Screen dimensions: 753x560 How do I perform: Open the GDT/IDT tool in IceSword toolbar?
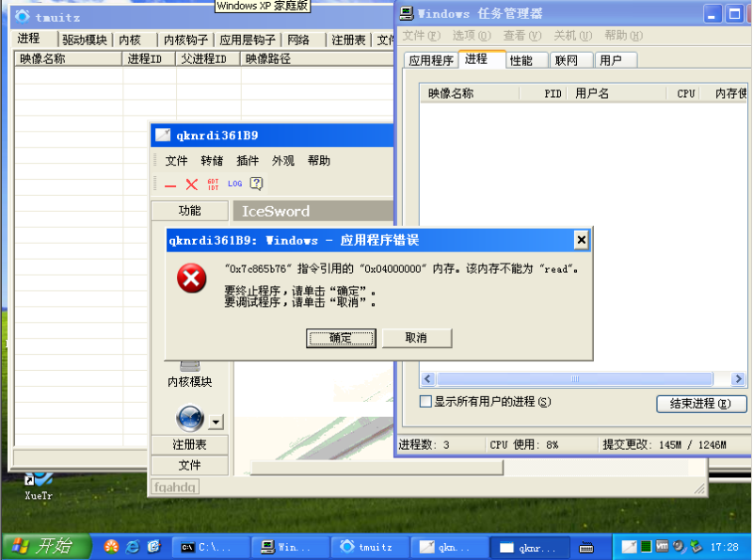[213, 184]
